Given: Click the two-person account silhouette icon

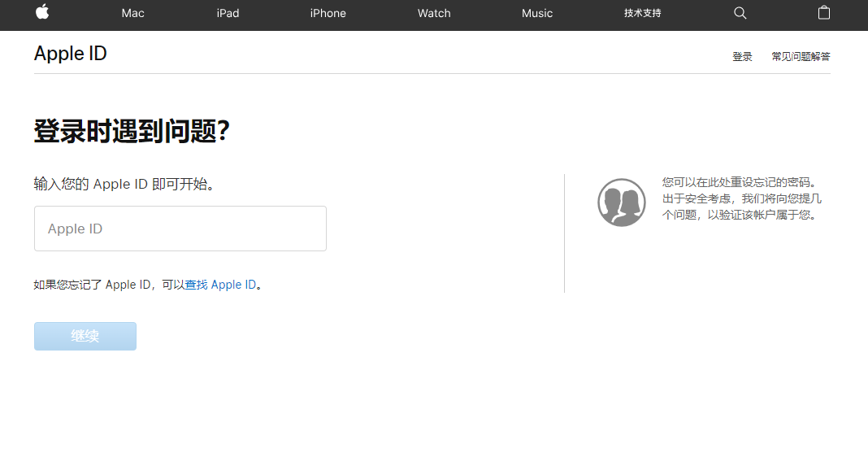Looking at the screenshot, I should pos(622,203).
